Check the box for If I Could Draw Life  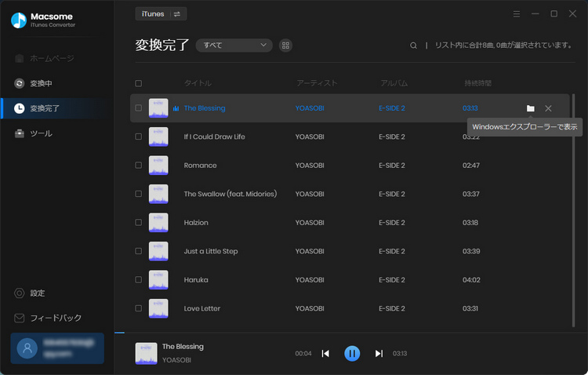click(x=138, y=137)
